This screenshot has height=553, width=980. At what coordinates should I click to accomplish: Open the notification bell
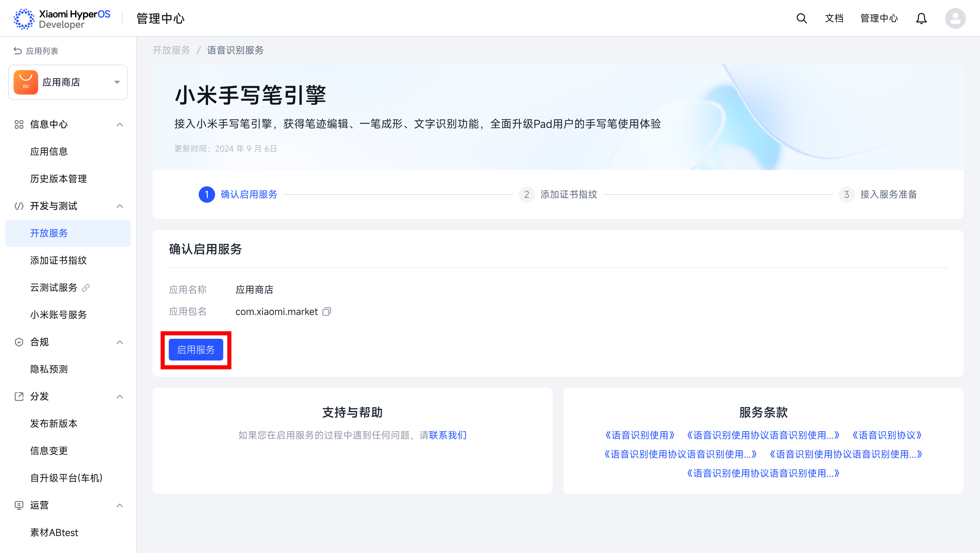click(x=921, y=18)
